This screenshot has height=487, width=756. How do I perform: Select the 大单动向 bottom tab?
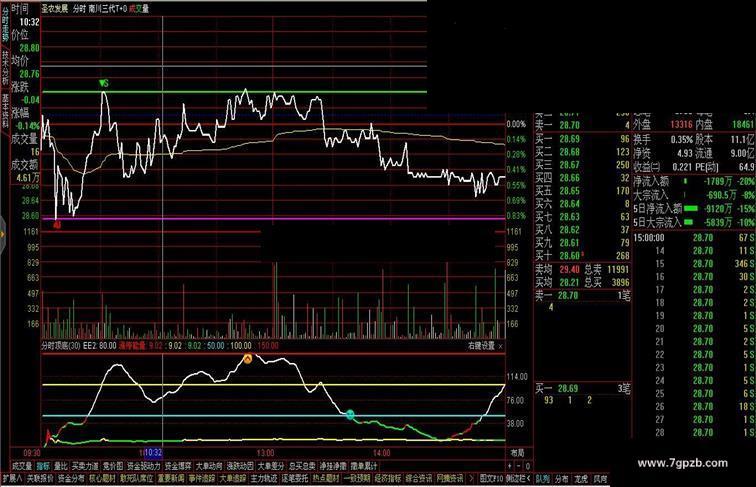[x=209, y=466]
